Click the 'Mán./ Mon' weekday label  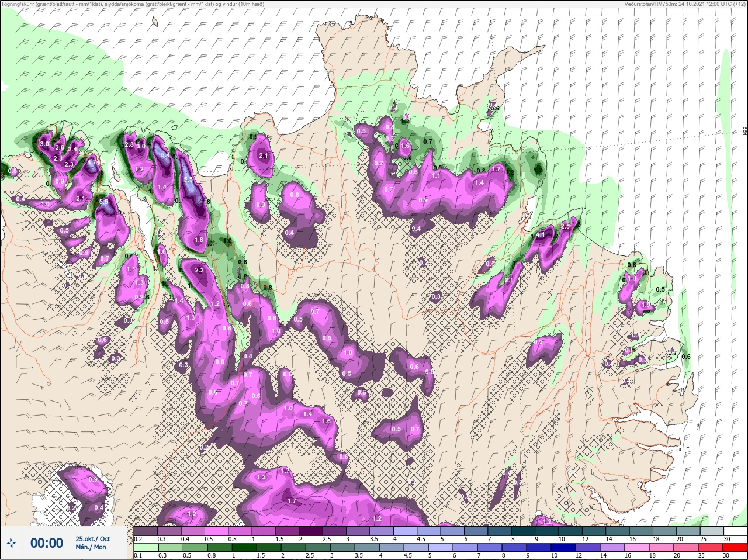pos(91,547)
